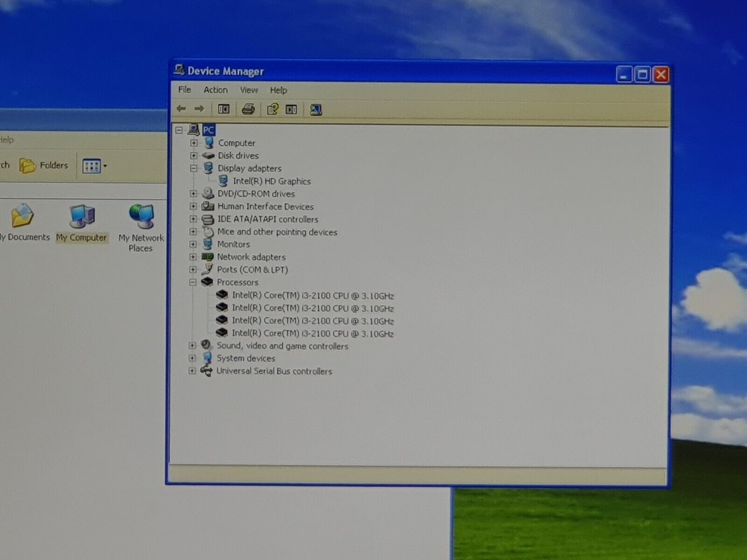Image resolution: width=747 pixels, height=560 pixels.
Task: Click the Folders button in Explorer
Action: [x=44, y=165]
